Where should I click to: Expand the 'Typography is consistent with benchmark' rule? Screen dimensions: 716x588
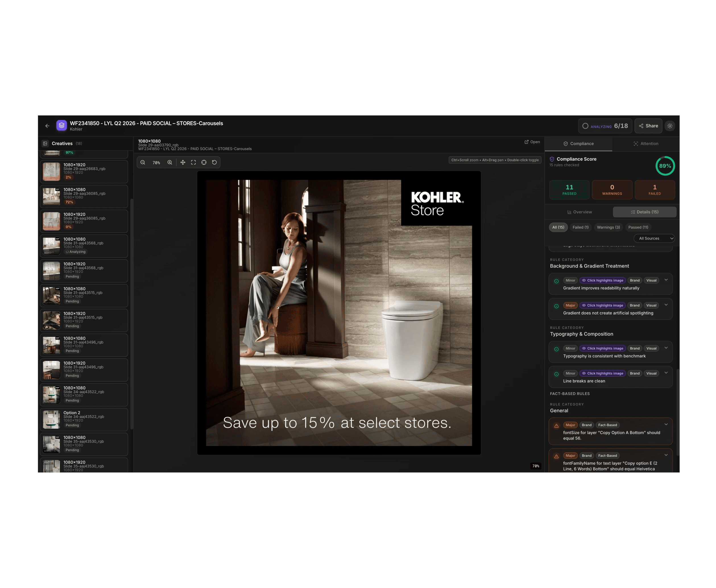pos(666,348)
